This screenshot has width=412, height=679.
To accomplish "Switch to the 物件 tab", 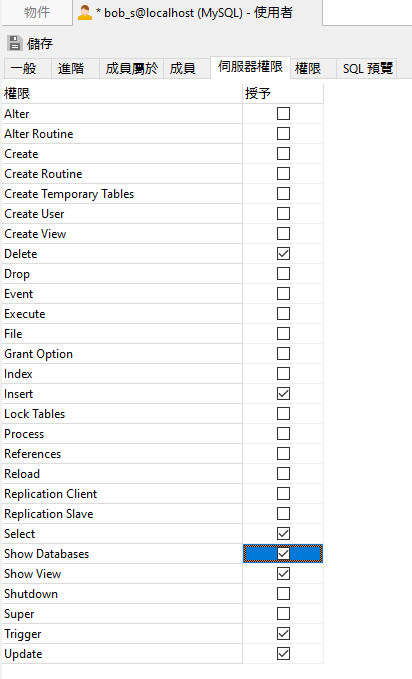I will 37,12.
